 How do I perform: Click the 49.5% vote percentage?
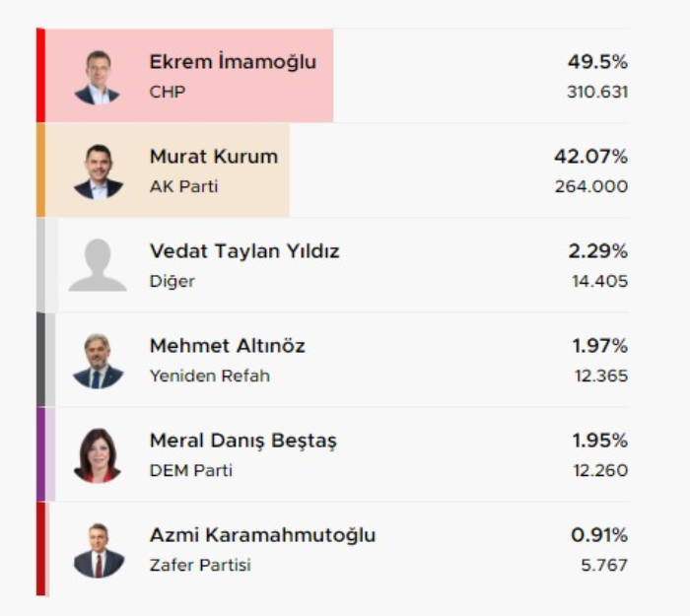coord(597,62)
